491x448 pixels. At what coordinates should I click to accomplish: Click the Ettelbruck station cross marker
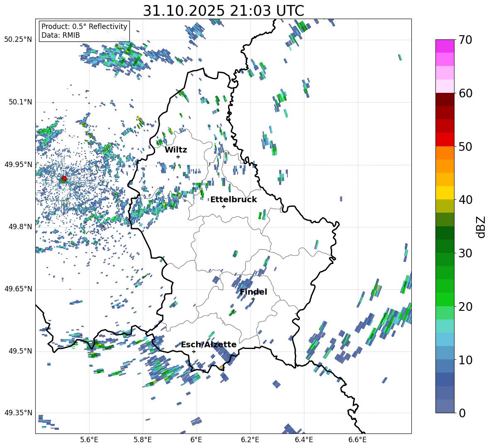tap(224, 206)
